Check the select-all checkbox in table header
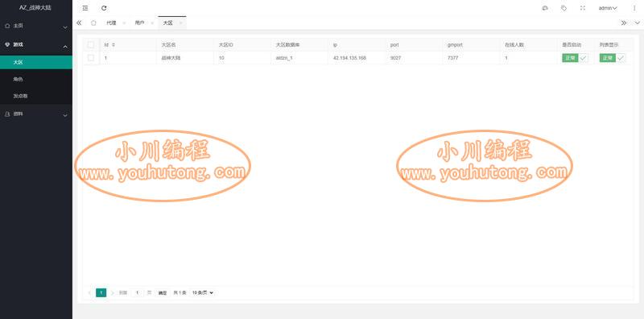 pyautogui.click(x=91, y=44)
